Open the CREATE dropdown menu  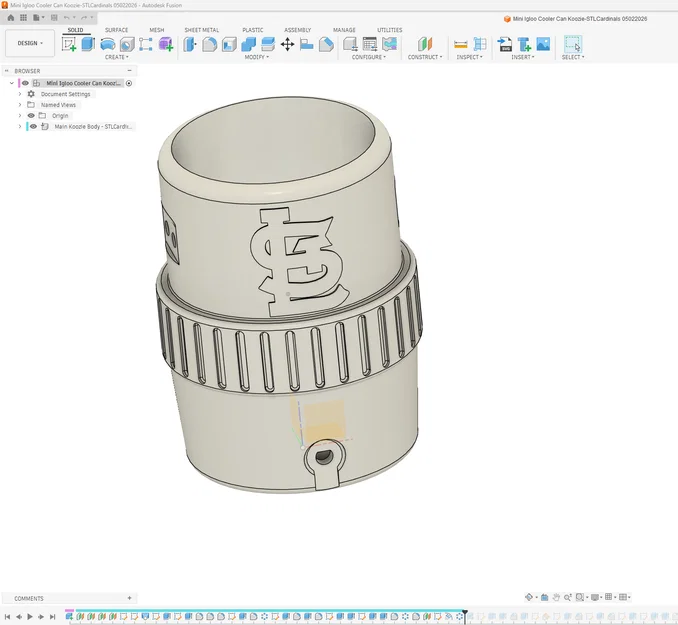(116, 57)
